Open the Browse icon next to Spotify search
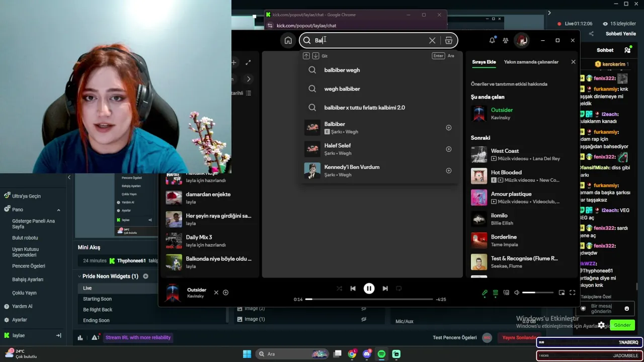Viewport: 644px width, 362px height. pos(449,40)
